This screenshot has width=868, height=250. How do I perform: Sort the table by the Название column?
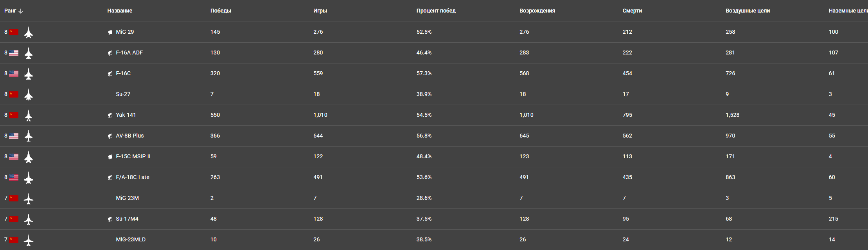(120, 11)
